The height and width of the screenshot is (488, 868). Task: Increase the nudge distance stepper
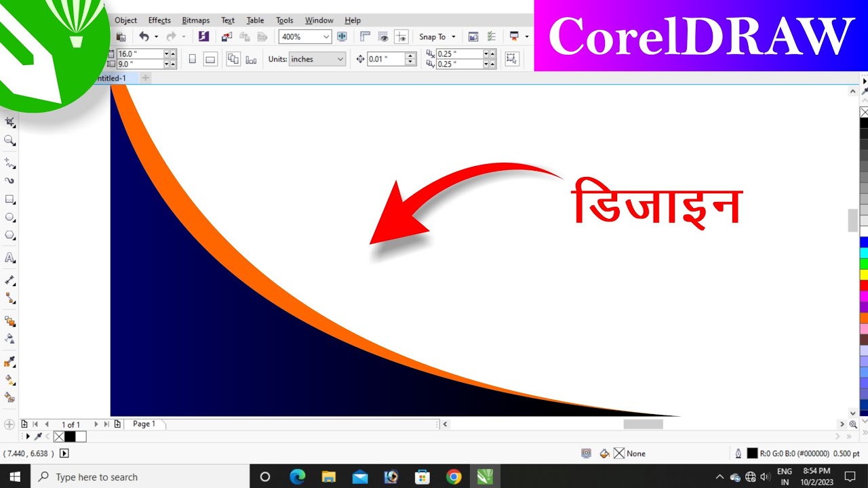point(410,56)
